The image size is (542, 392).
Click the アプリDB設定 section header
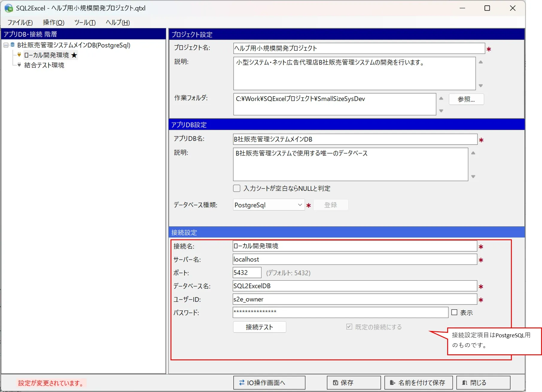tap(346, 125)
